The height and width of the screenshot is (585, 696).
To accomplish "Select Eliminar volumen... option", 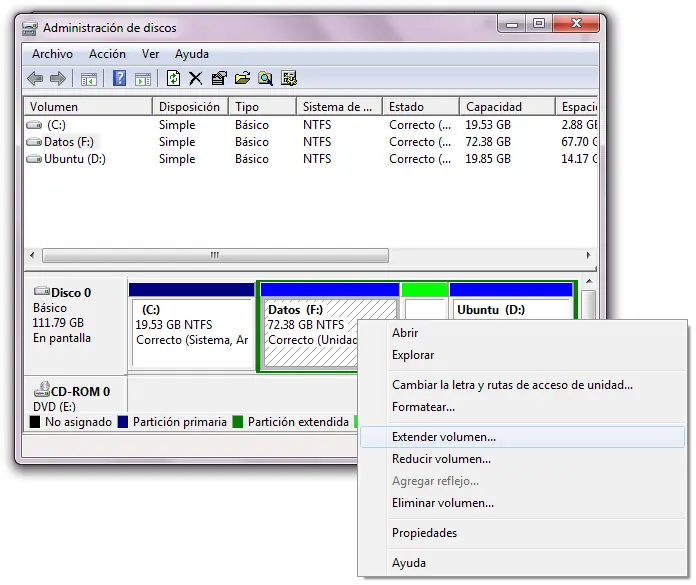I will pos(522,503).
